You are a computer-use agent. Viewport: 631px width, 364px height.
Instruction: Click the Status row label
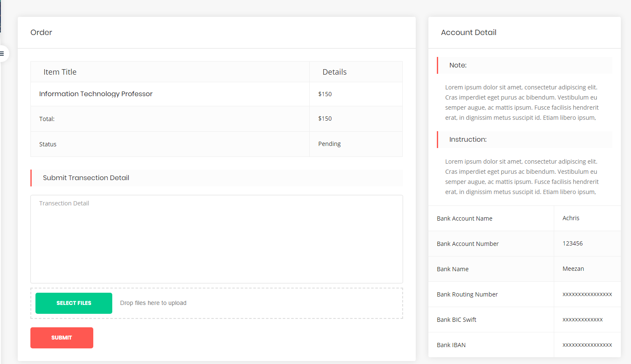(48, 144)
